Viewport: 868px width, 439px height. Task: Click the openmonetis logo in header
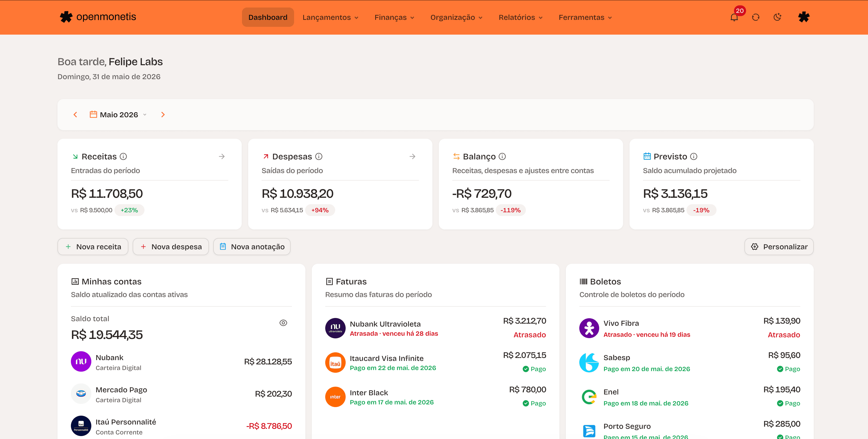98,17
